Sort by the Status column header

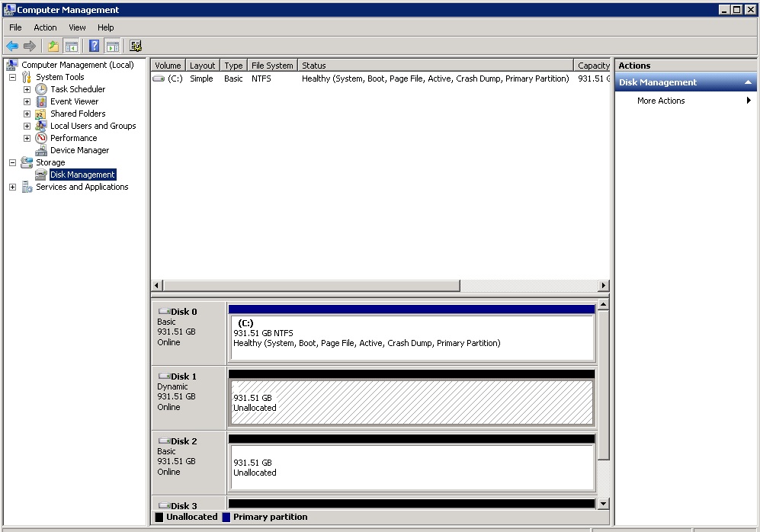[x=436, y=66]
